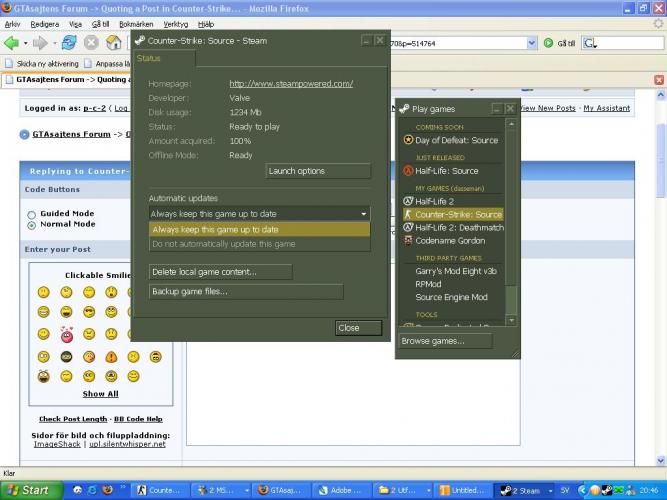667x500 pixels.
Task: Click the Half-Life: Source game icon
Action: [x=408, y=171]
